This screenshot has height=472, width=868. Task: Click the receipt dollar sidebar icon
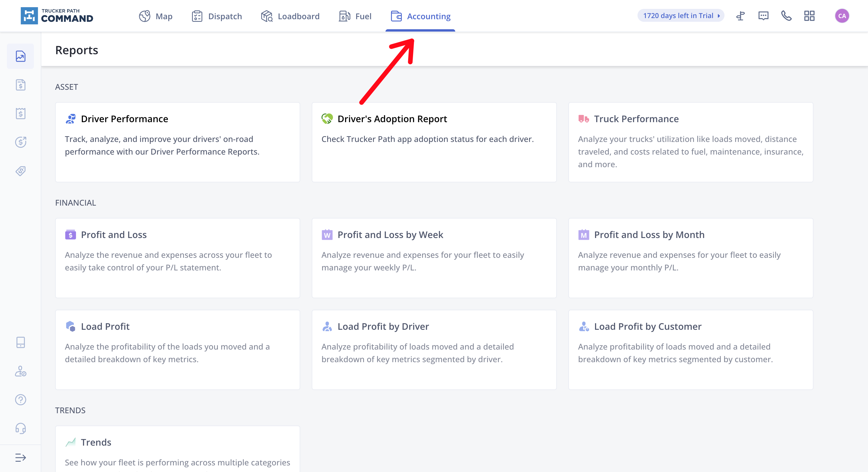pyautogui.click(x=21, y=114)
